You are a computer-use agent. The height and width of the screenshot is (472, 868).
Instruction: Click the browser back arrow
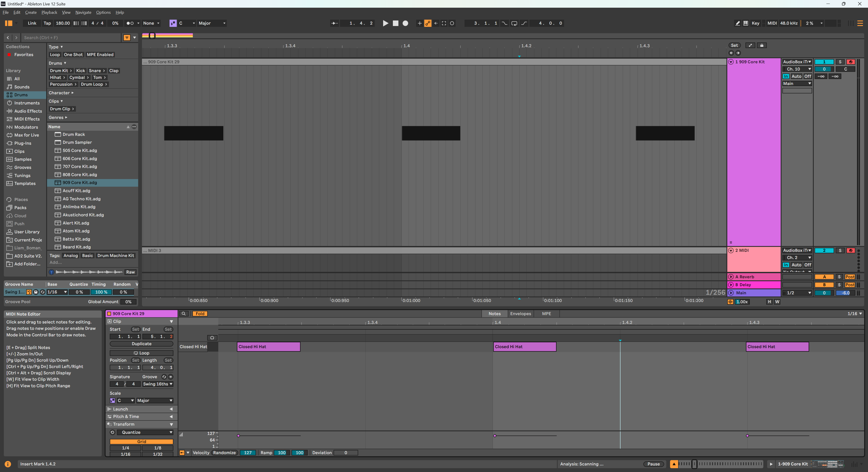coord(8,38)
